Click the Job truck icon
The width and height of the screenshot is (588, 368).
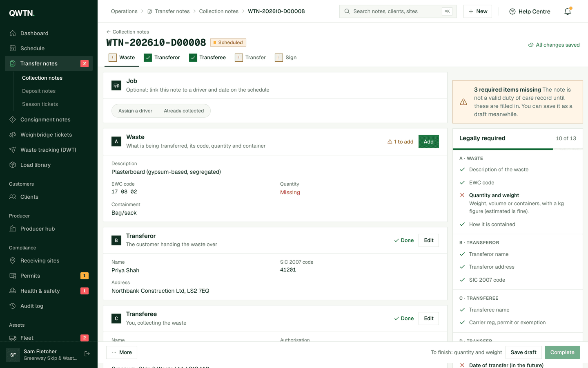116,85
